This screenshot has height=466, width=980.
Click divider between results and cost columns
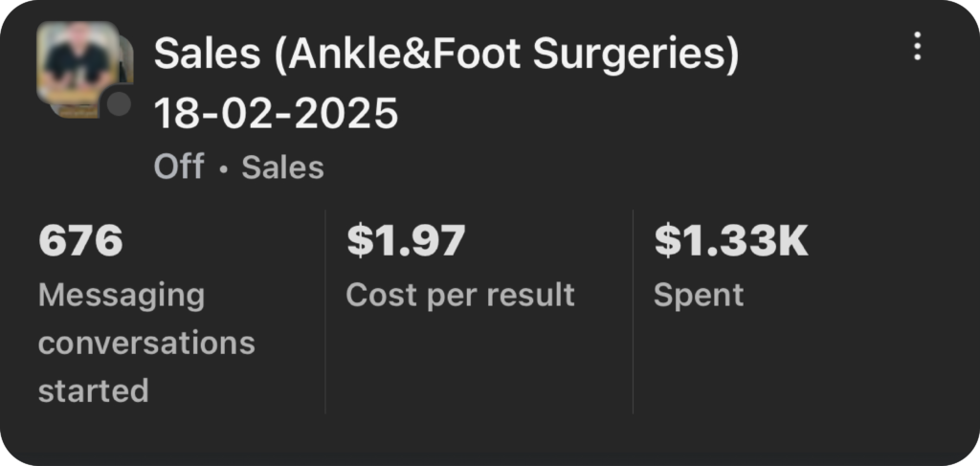(x=325, y=312)
